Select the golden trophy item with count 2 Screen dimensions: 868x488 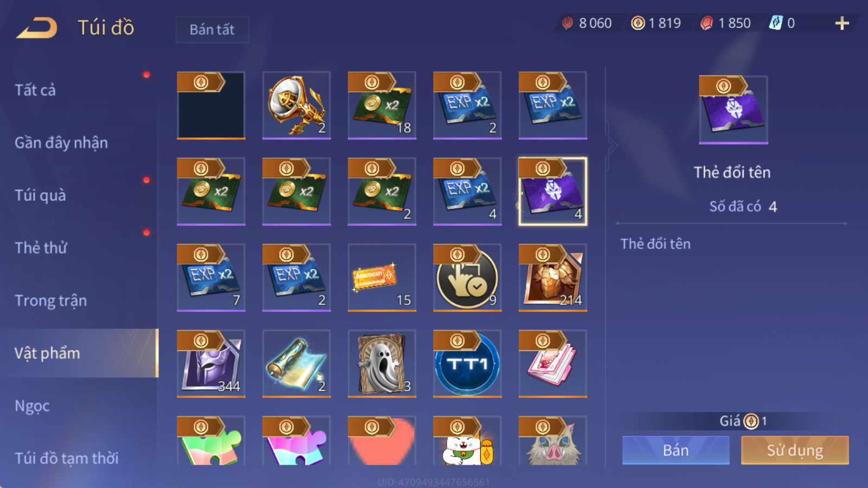tap(296, 105)
